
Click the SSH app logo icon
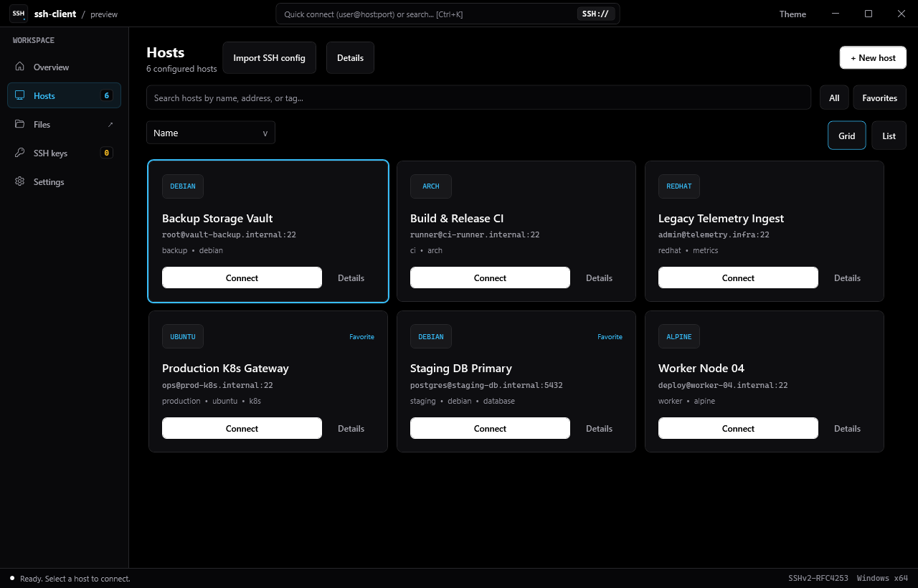click(x=19, y=14)
